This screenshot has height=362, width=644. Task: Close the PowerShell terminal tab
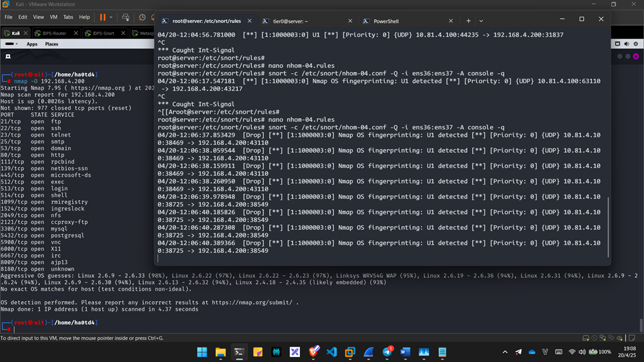tap(451, 21)
